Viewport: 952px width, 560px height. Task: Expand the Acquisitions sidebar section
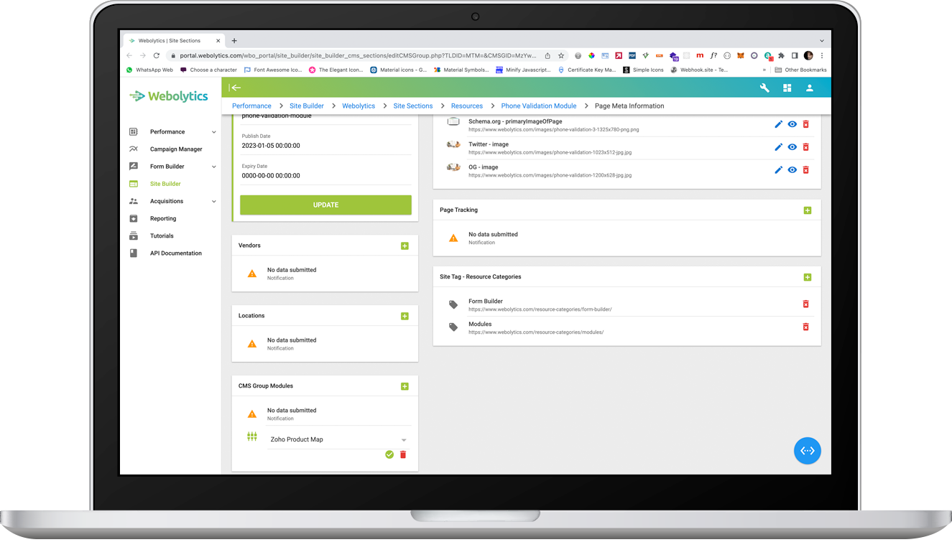pos(167,201)
